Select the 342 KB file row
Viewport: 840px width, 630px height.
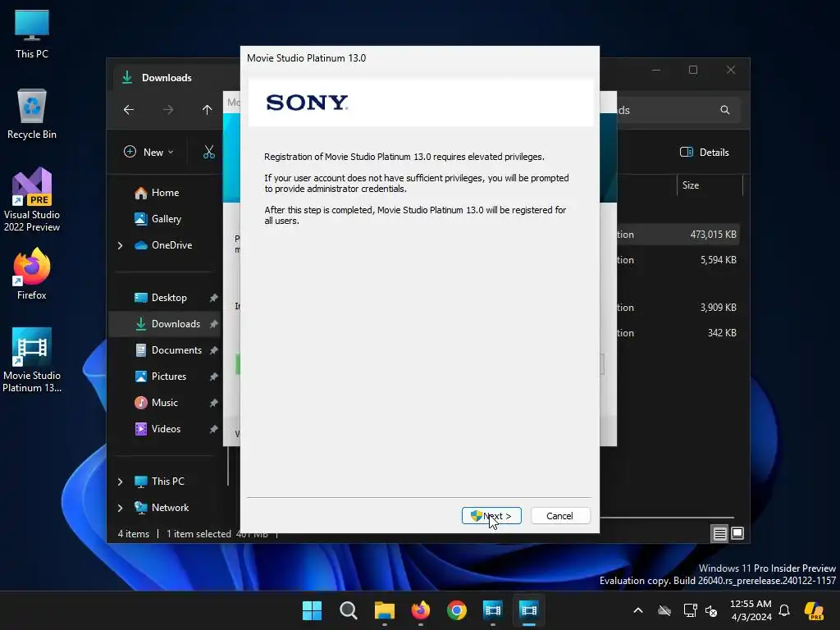tap(678, 333)
